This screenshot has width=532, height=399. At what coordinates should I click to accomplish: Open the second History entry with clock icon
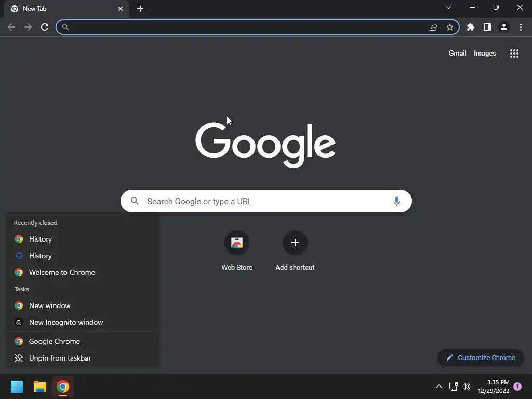coord(83,256)
